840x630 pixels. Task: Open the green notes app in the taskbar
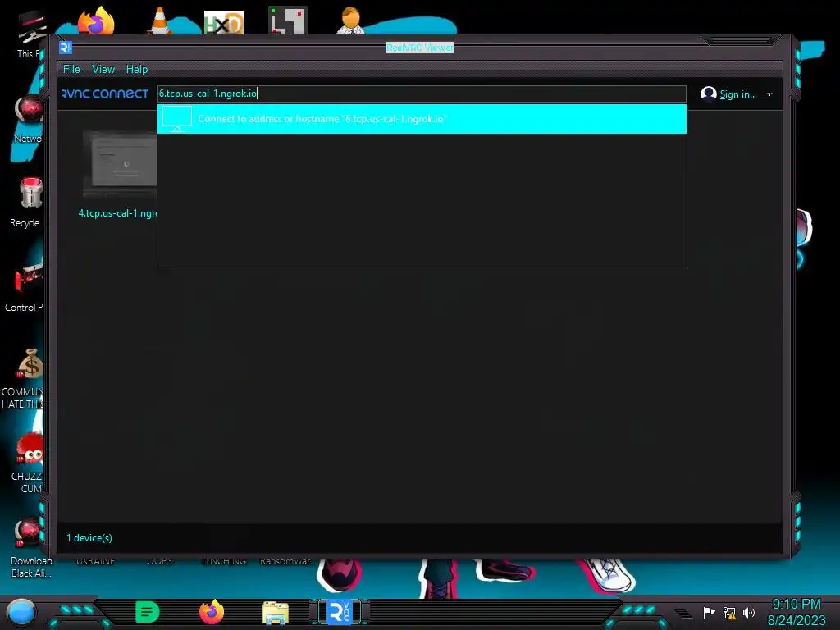pyautogui.click(x=148, y=612)
